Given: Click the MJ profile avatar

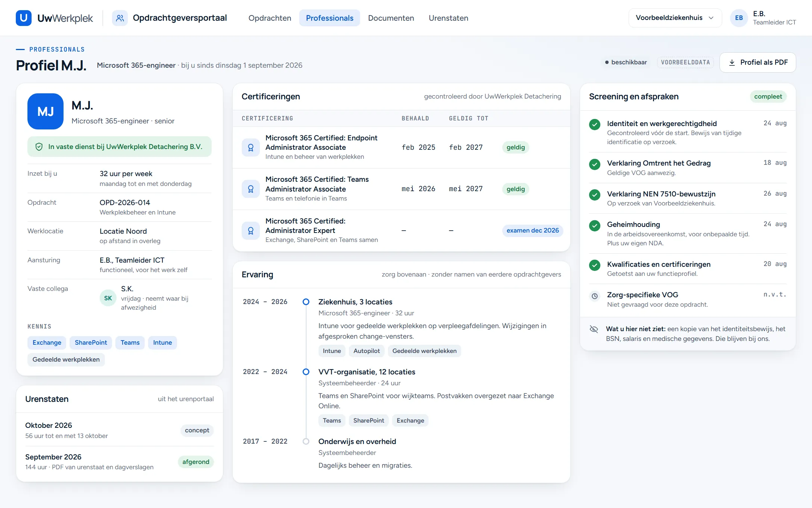Looking at the screenshot, I should 45,111.
